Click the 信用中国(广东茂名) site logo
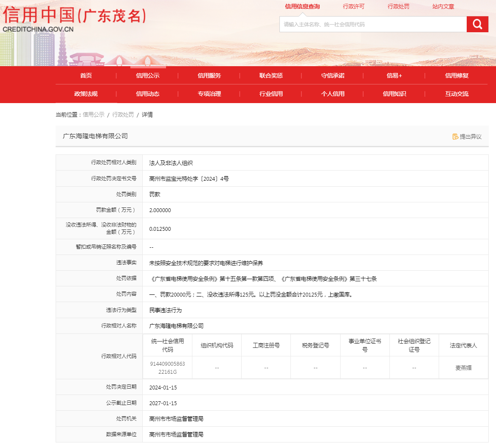The image size is (496, 448). point(75,15)
